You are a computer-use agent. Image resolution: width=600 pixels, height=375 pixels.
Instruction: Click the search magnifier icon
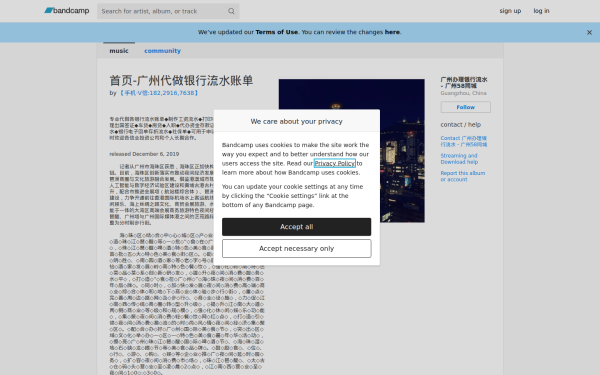coord(231,11)
